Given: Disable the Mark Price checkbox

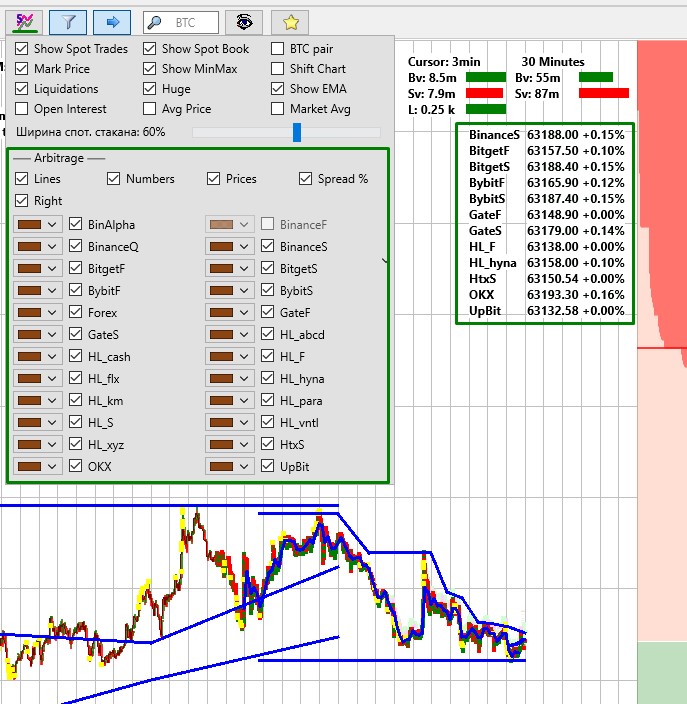Looking at the screenshot, I should [22, 69].
